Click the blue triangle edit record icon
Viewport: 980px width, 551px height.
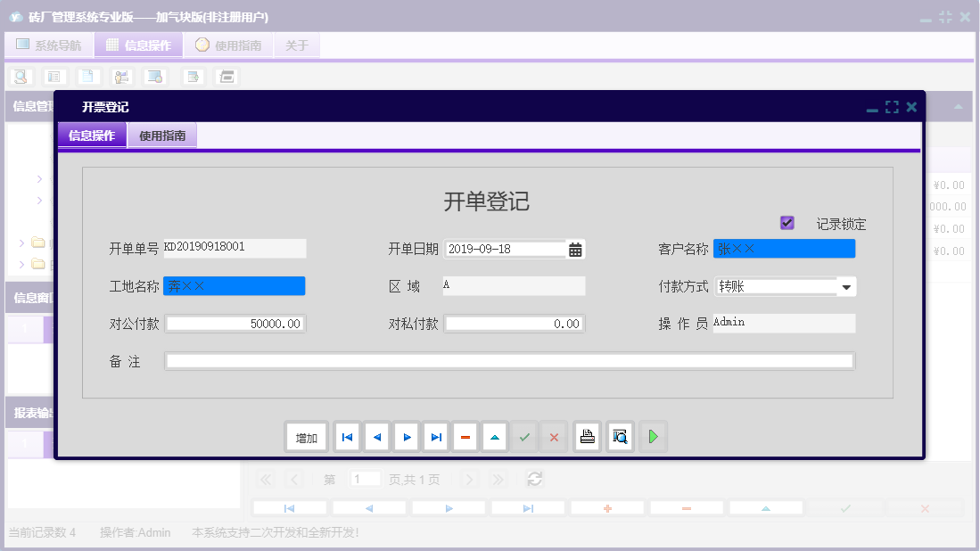[x=495, y=436]
